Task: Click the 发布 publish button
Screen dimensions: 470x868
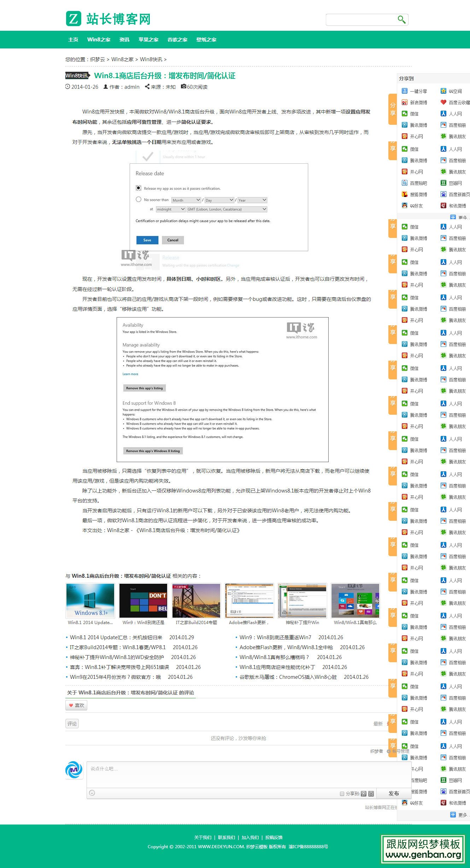Action: pyautogui.click(x=394, y=793)
